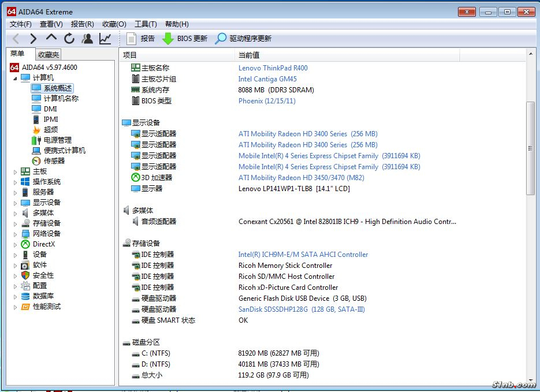The image size is (540, 392).
Task: Click the Up level arrow icon
Action: pyautogui.click(x=51, y=38)
